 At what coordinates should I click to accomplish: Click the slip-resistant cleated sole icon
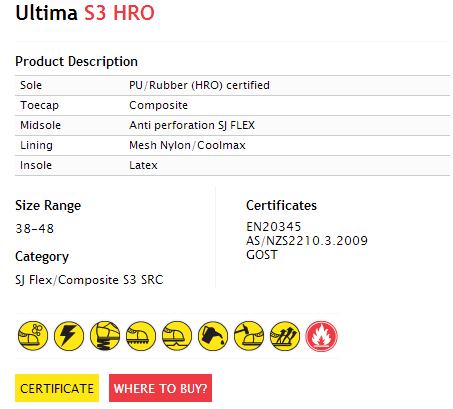click(x=141, y=336)
